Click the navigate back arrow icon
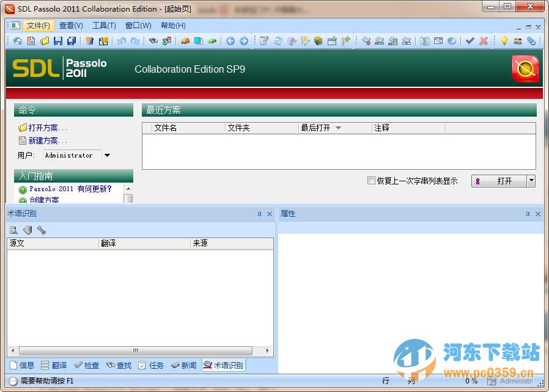The height and width of the screenshot is (392, 549). click(x=231, y=42)
